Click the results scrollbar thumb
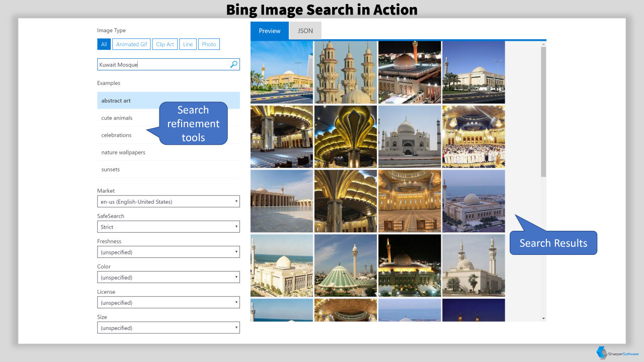 click(543, 112)
